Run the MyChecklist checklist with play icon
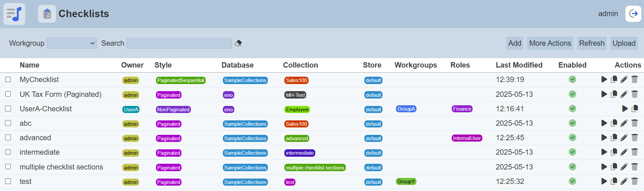This screenshot has height=191, width=644. pos(604,79)
